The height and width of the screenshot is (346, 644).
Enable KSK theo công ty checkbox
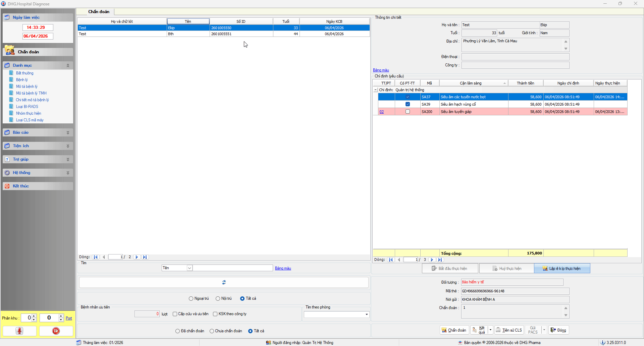point(215,314)
